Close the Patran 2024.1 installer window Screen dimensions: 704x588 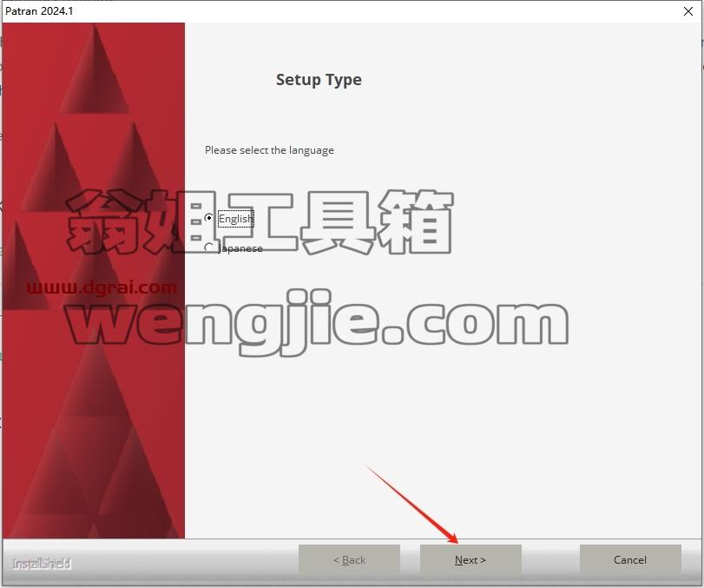[x=688, y=11]
